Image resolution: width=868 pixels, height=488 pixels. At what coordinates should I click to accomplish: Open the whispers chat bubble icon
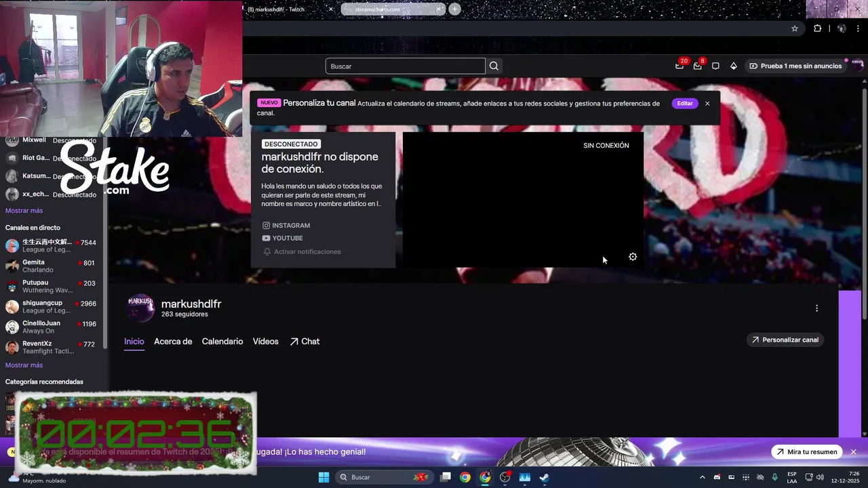pos(715,66)
